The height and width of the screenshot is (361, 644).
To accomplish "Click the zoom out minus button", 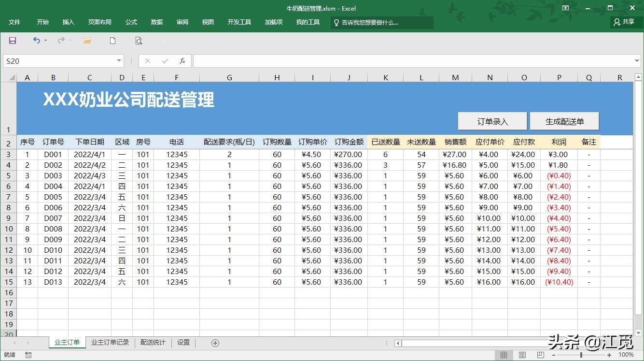I will pos(554,355).
